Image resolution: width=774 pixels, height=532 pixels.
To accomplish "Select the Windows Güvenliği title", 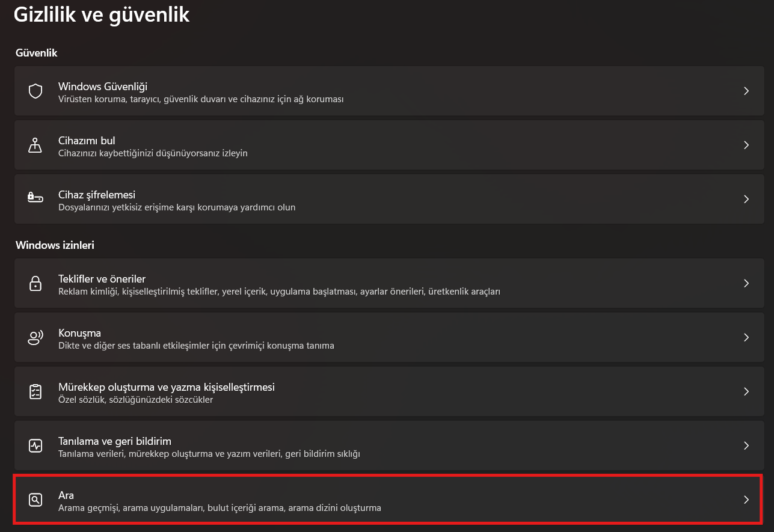I will tap(103, 87).
